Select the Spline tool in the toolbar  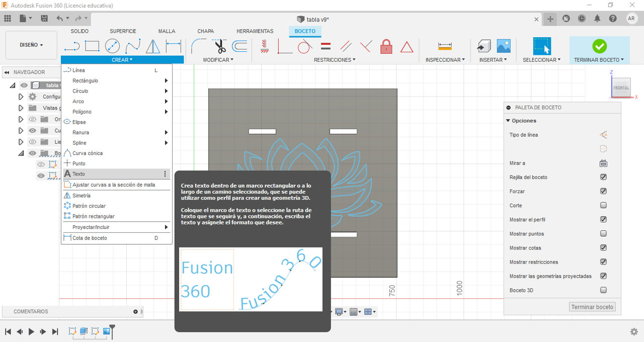(x=133, y=46)
